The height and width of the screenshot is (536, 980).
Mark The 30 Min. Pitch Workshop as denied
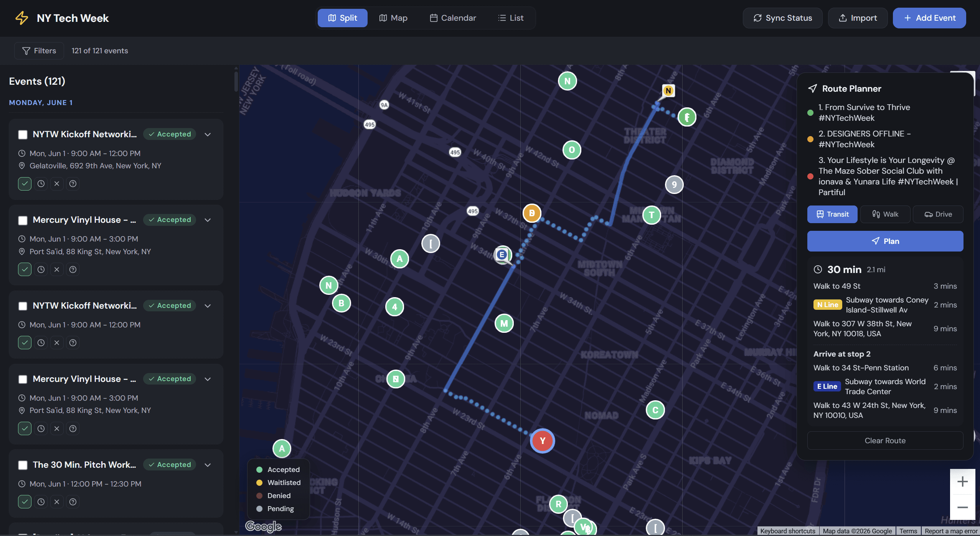[57, 502]
